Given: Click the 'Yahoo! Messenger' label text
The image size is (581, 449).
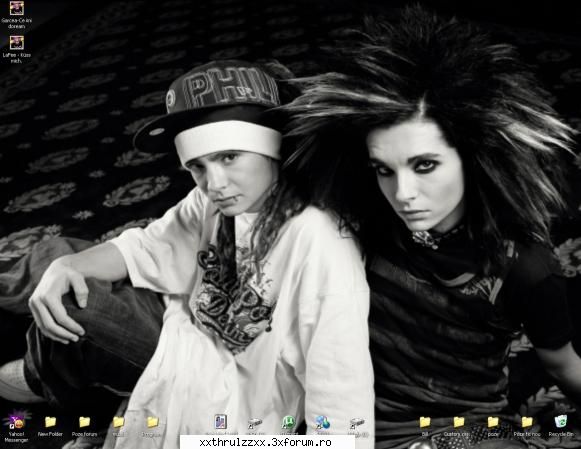Looking at the screenshot, I should (16, 437).
